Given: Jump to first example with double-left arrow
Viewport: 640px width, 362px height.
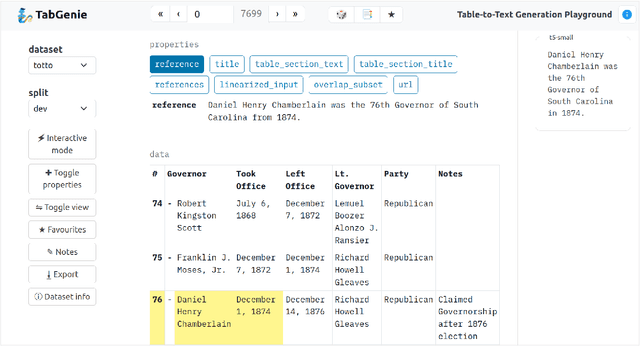Looking at the screenshot, I should tap(160, 14).
